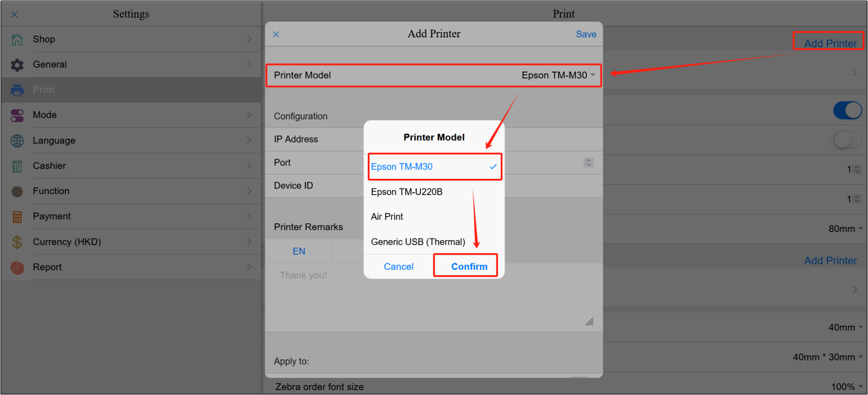Open the Printer Model dropdown

tap(558, 75)
